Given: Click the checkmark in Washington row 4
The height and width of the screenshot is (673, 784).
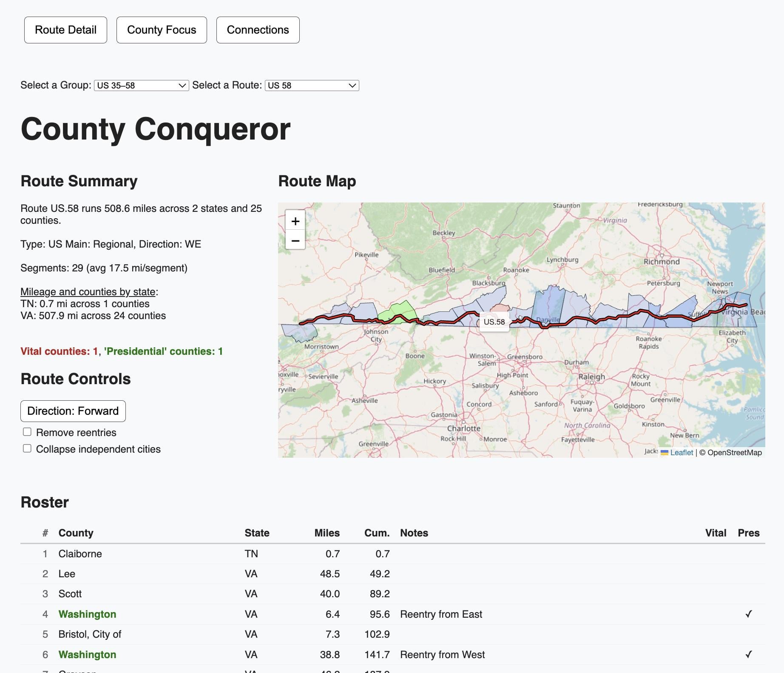Looking at the screenshot, I should (x=749, y=614).
